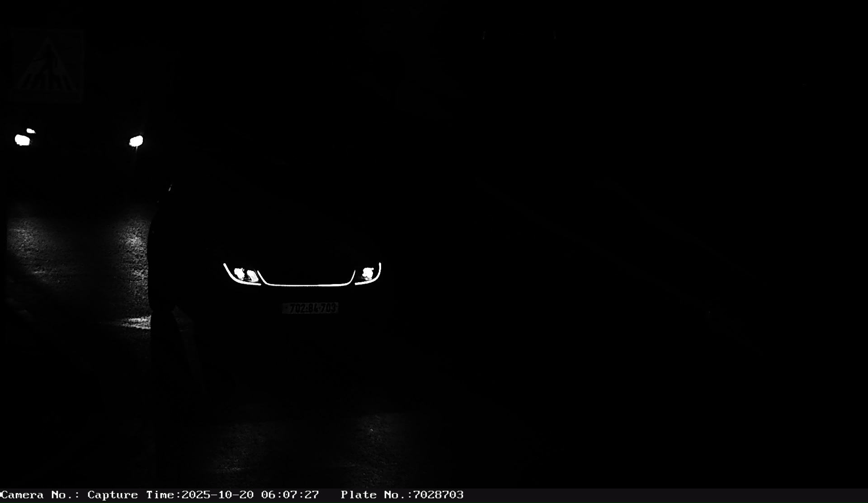The height and width of the screenshot is (503, 868).
Task: Click the distant light right of the sign
Action: click(136, 141)
